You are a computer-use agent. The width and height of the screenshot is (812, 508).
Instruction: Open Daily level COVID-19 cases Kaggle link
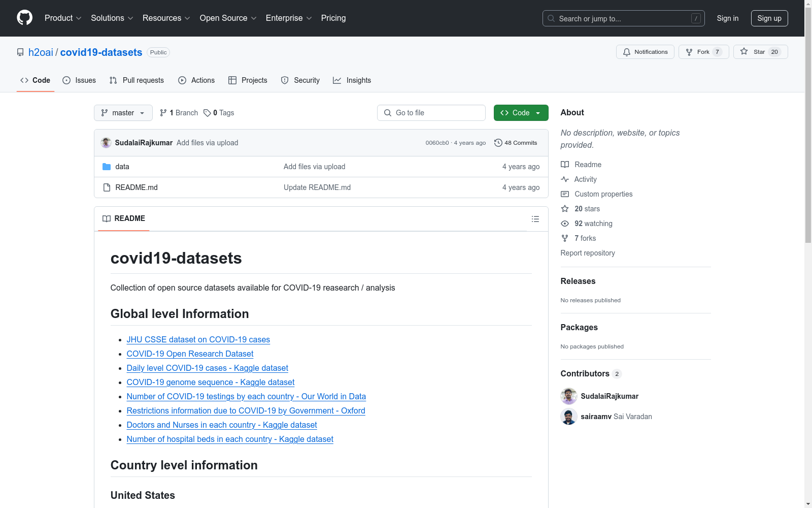click(x=208, y=368)
